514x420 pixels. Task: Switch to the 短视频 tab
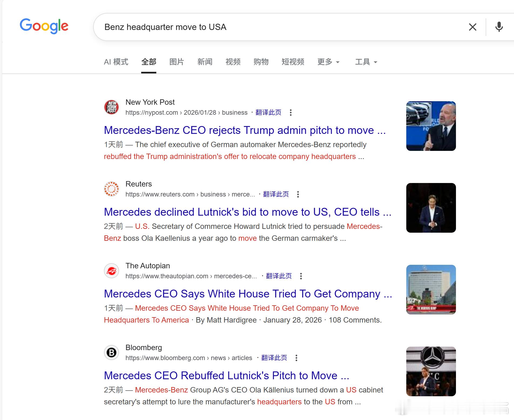click(x=293, y=62)
